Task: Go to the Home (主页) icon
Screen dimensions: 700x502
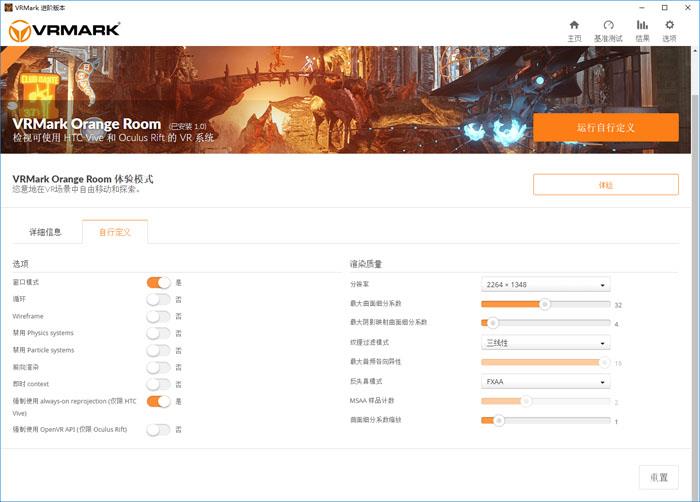Action: point(574,31)
